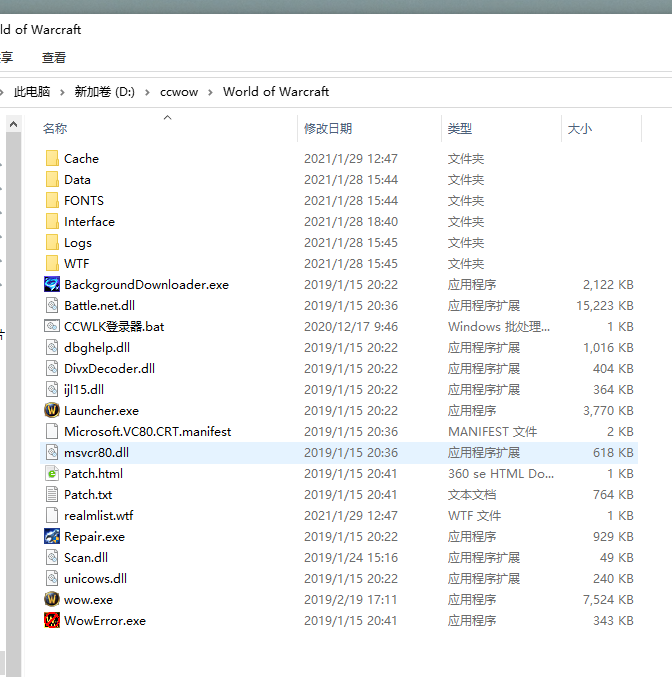Click the 文本文档 type cell
The height and width of the screenshot is (677, 672).
[x=472, y=495]
